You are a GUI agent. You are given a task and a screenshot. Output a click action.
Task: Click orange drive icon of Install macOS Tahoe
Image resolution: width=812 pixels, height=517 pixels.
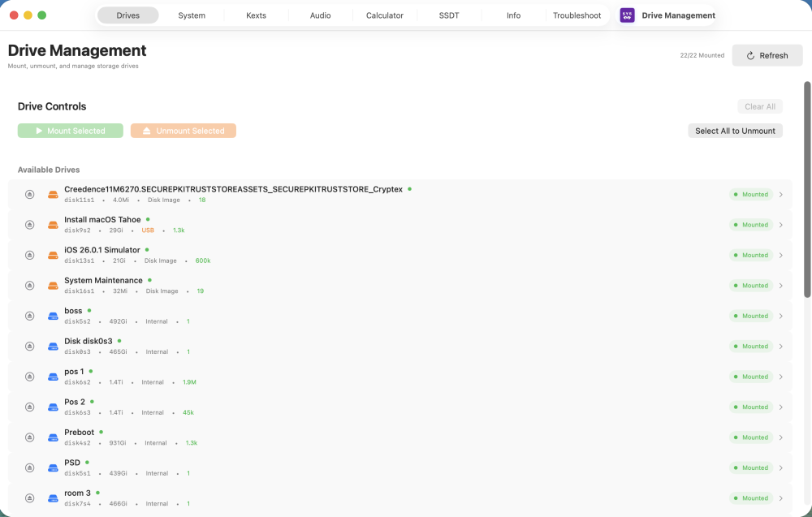click(53, 225)
